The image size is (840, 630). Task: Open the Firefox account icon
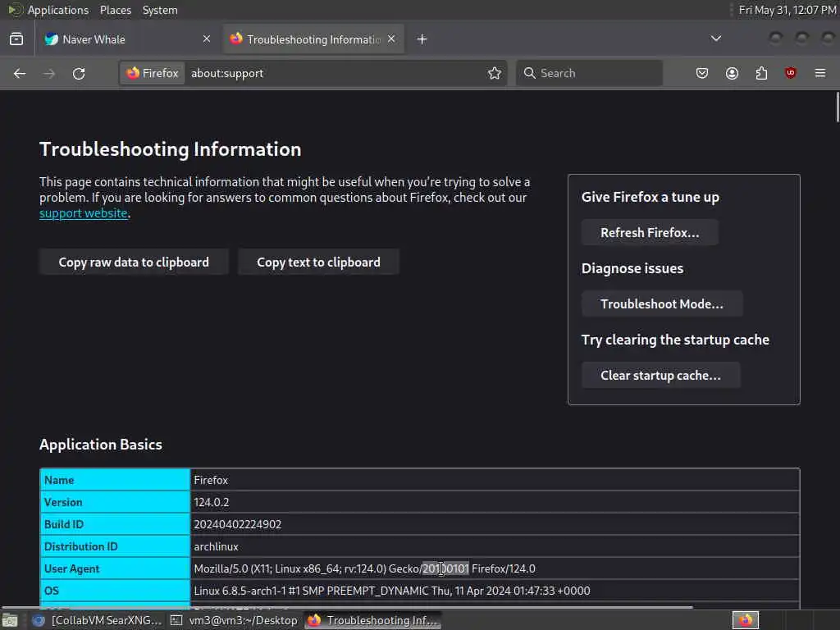pyautogui.click(x=732, y=73)
